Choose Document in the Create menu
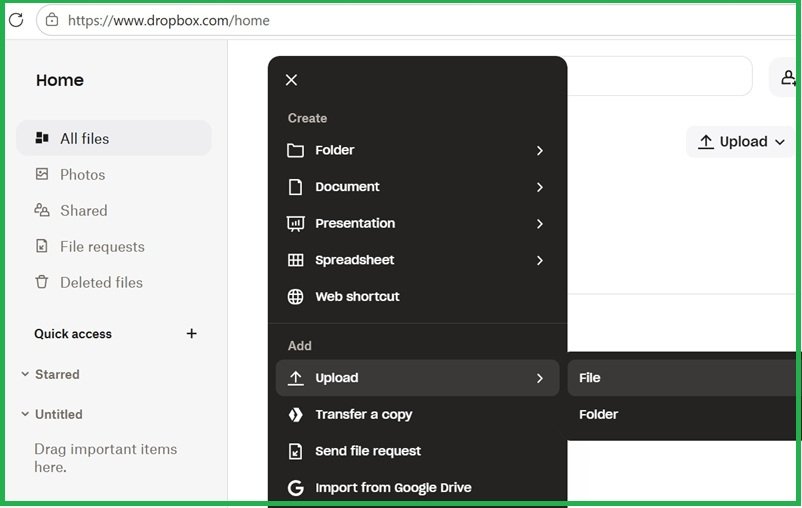The height and width of the screenshot is (508, 802). [x=417, y=187]
